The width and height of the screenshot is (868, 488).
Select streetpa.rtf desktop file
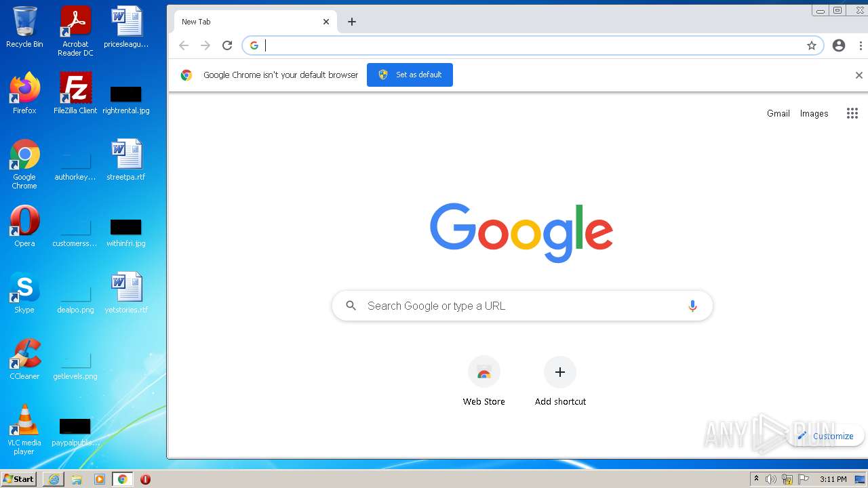click(126, 160)
